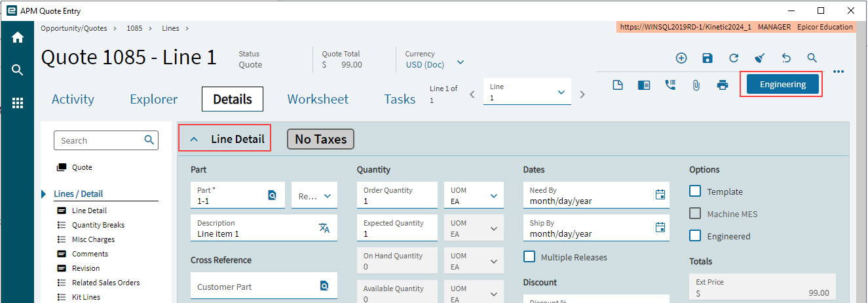This screenshot has width=868, height=303.
Task: Switch to the Worksheet tab
Action: point(318,99)
